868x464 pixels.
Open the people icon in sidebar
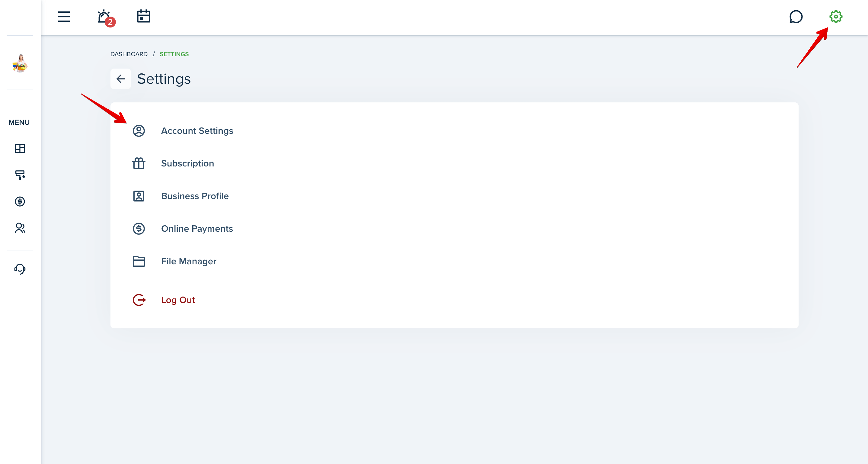click(20, 228)
